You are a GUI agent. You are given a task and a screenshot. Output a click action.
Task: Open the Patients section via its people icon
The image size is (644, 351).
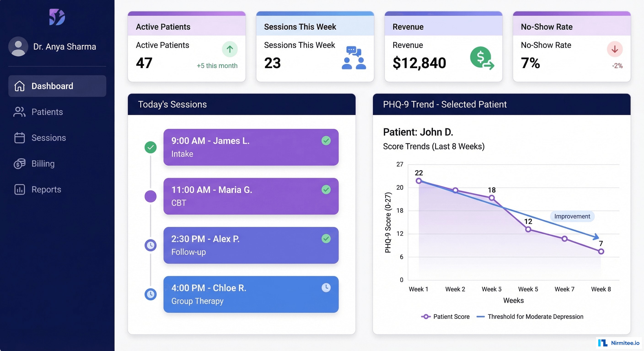pyautogui.click(x=19, y=112)
